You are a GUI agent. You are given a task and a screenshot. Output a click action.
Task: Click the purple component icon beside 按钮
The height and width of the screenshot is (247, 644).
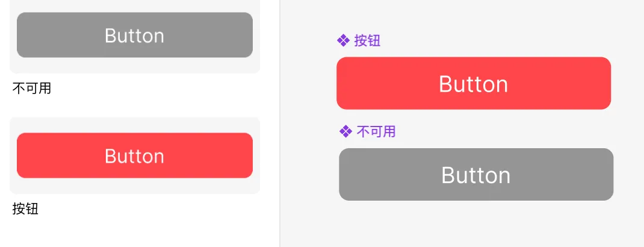pos(343,40)
